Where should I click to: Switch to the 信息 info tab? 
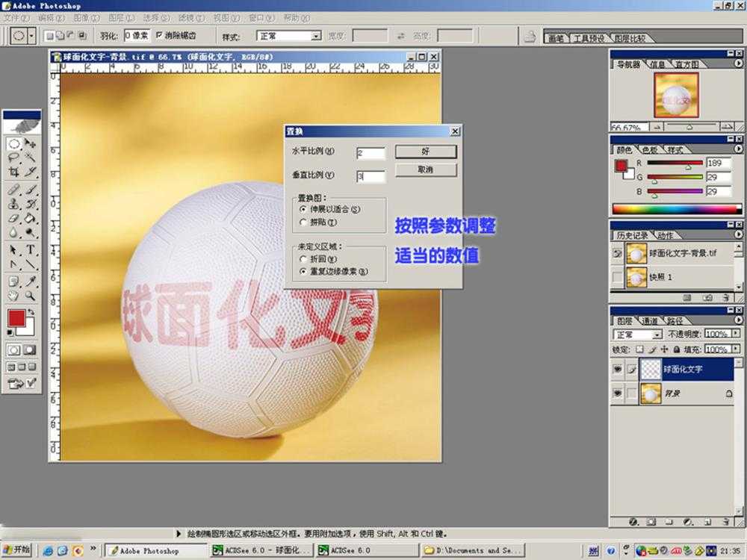[657, 64]
